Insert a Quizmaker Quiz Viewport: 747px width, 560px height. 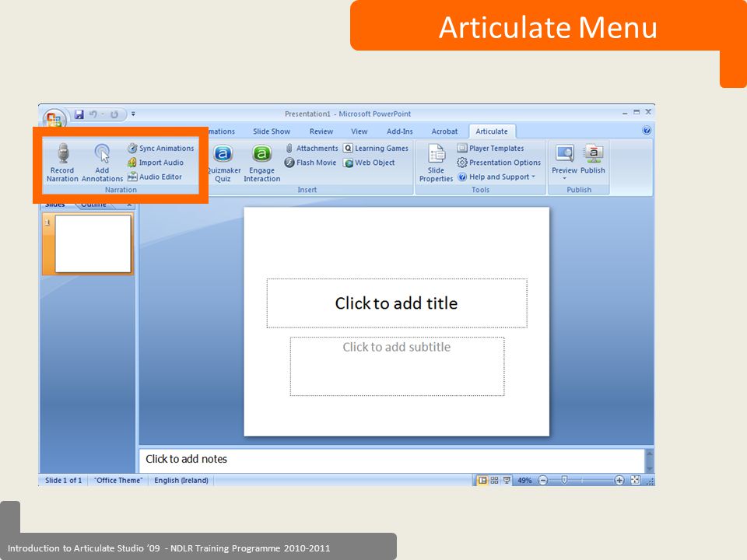click(x=223, y=163)
